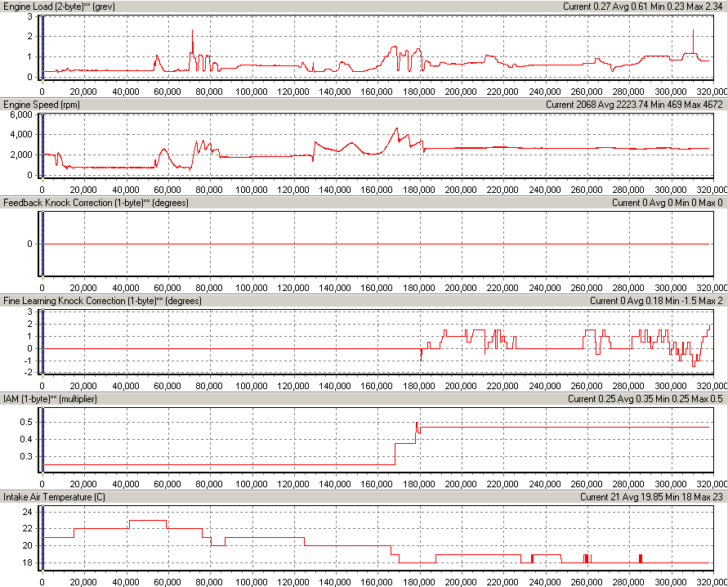728x587 pixels.
Task: Click the 160,000 axis label below Engine Load
Action: (x=377, y=92)
